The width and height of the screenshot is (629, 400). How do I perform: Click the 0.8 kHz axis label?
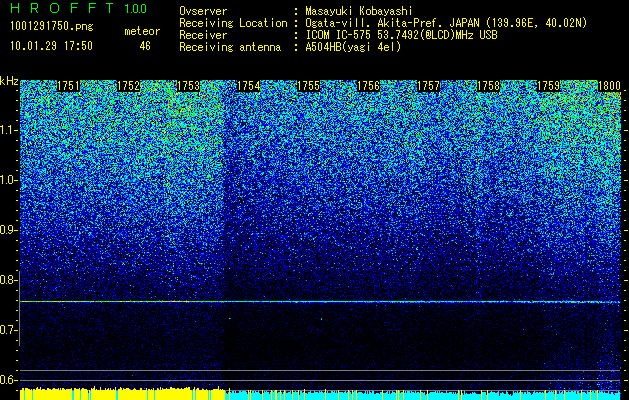point(8,280)
